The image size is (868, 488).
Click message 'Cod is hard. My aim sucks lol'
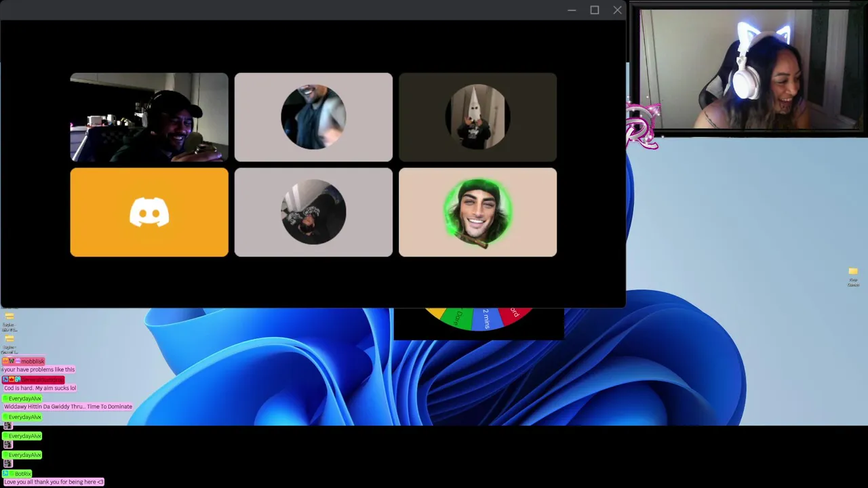[x=40, y=388]
